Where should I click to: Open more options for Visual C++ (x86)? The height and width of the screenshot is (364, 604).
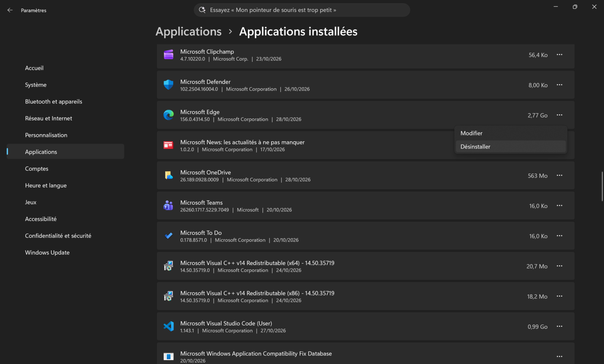559,296
